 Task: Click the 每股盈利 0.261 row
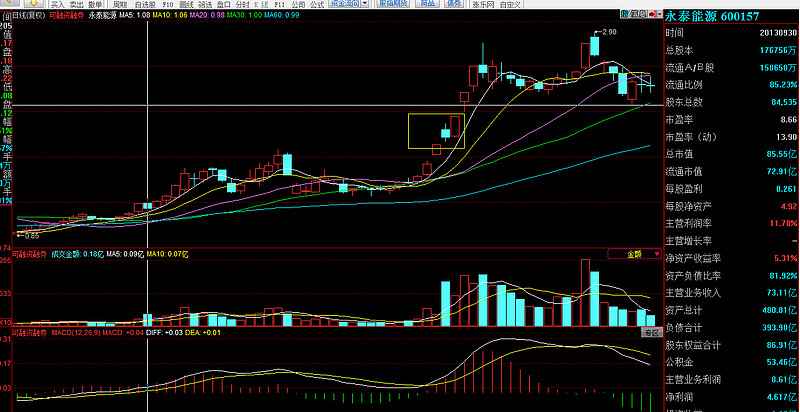tap(731, 189)
